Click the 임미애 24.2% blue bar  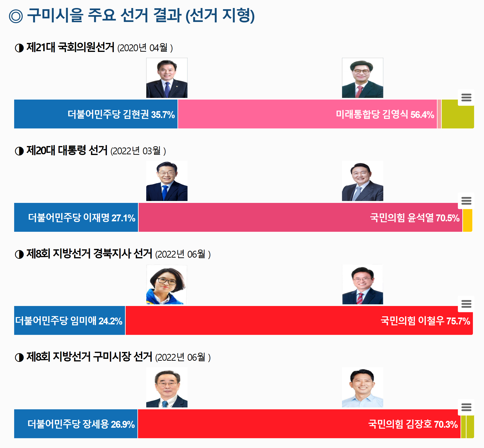point(70,320)
